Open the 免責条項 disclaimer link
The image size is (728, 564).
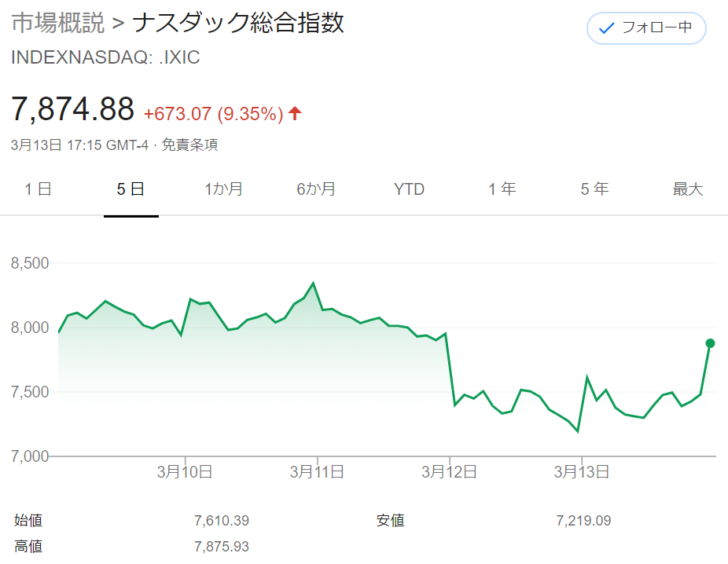(x=189, y=145)
